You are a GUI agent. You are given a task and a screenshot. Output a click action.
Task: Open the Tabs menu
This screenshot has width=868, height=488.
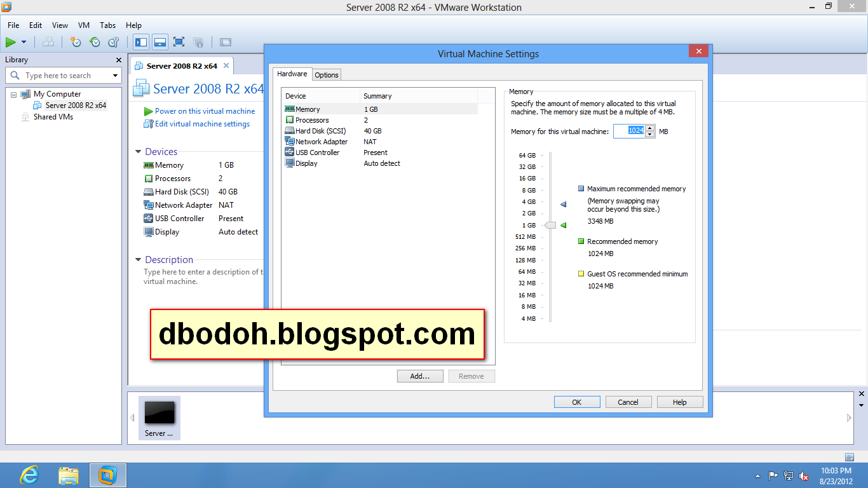[x=108, y=25]
